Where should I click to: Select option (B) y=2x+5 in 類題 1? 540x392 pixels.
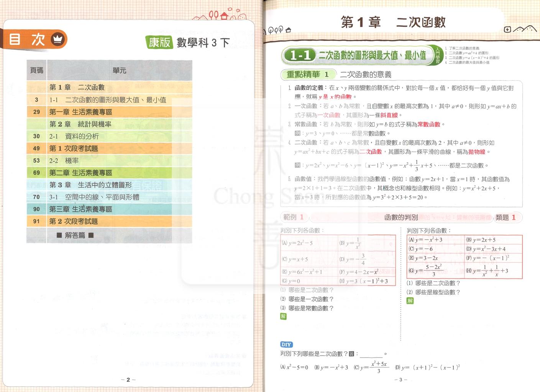481,240
